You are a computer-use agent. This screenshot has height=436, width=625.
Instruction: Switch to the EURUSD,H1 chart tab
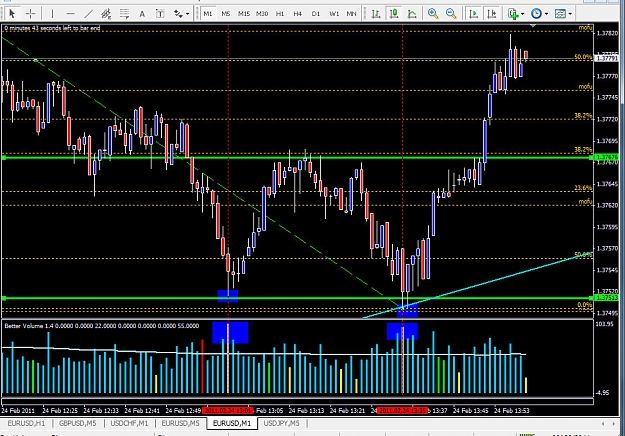coord(26,423)
